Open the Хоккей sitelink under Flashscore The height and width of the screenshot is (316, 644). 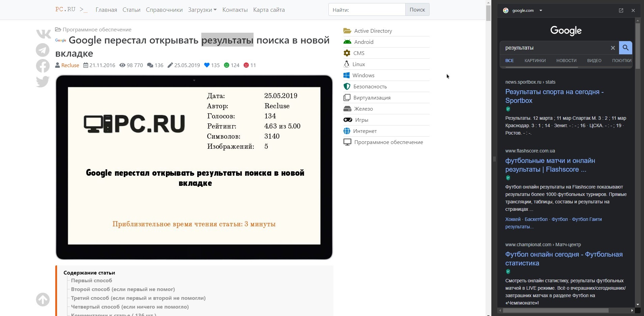[x=513, y=219]
